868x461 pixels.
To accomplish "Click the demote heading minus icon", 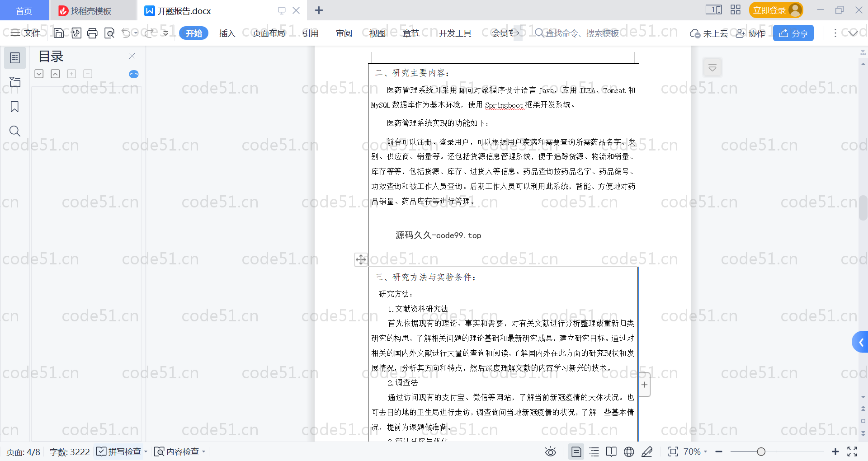I will click(88, 74).
